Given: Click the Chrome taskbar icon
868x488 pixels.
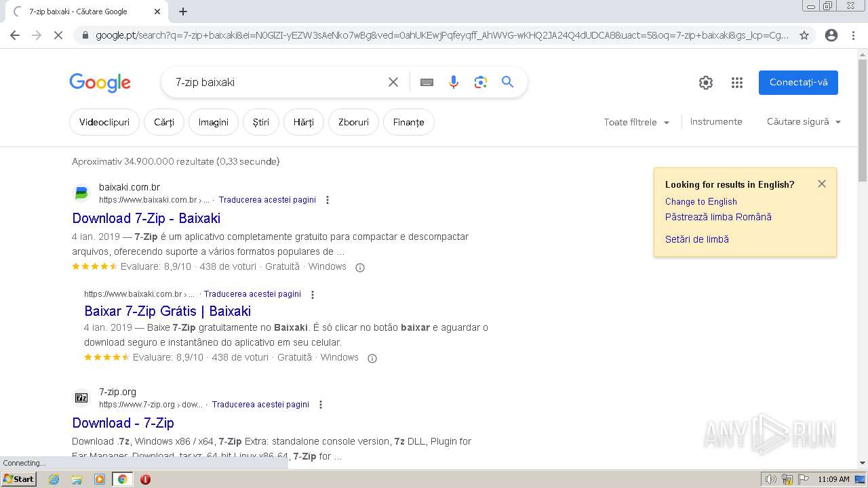Looking at the screenshot, I should [122, 479].
